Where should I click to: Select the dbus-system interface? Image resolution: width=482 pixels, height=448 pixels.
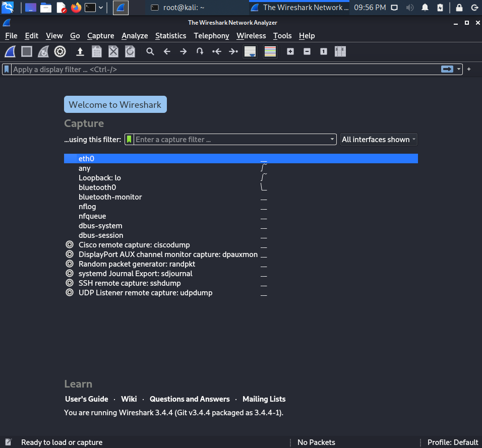point(240,226)
